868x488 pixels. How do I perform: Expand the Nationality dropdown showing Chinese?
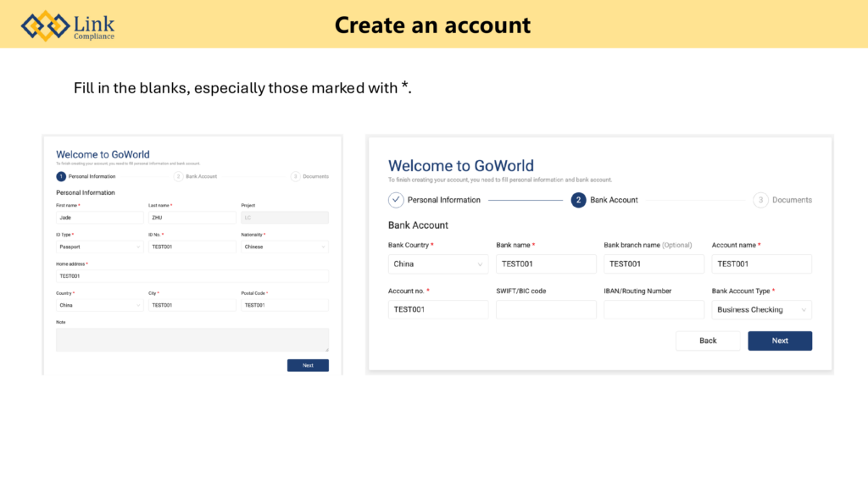coord(284,247)
